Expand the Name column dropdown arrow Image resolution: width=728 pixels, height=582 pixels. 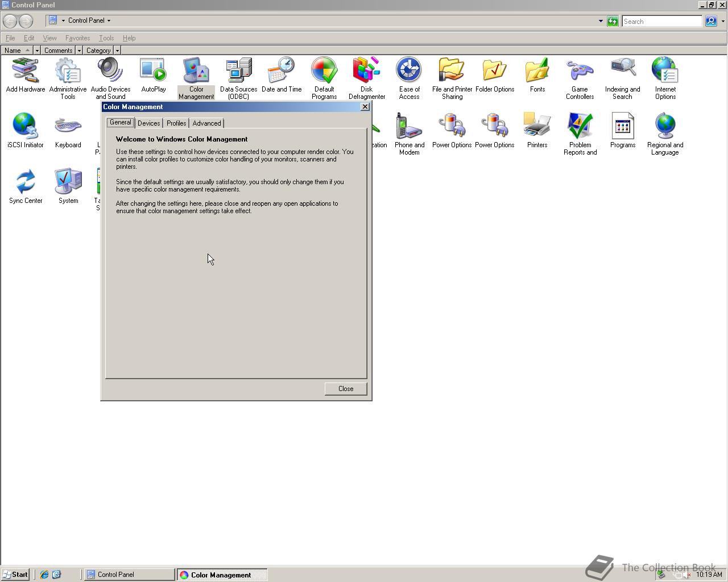37,51
